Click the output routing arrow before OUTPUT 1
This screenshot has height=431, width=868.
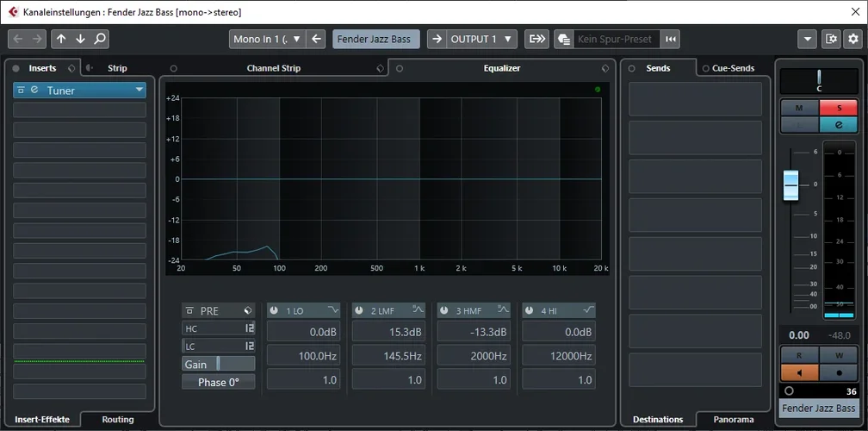437,39
